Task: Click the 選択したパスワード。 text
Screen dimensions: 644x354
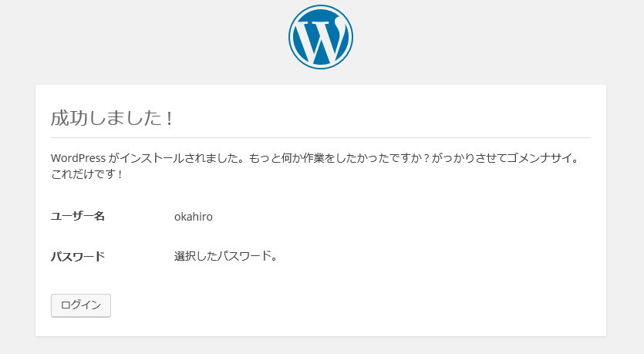Action: [x=225, y=256]
